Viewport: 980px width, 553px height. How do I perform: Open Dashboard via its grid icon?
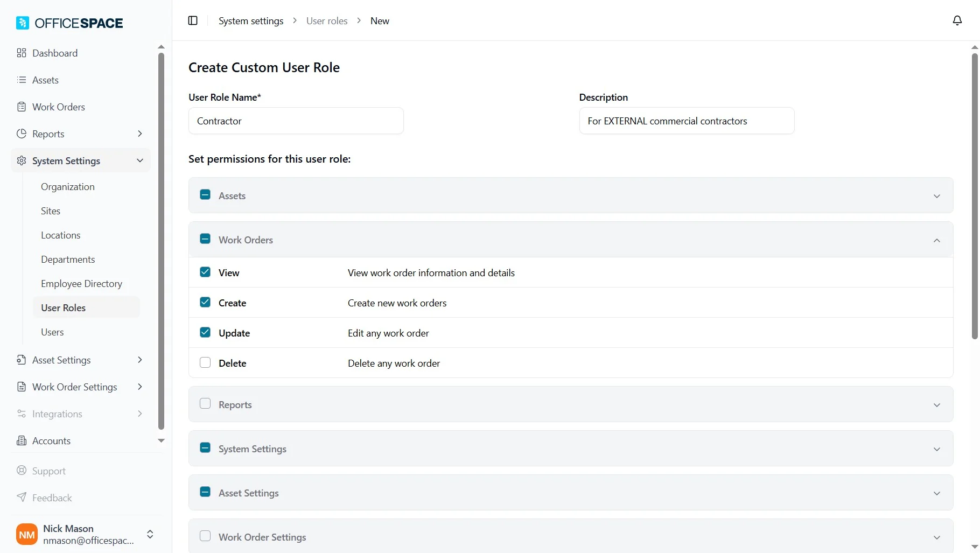(x=22, y=53)
